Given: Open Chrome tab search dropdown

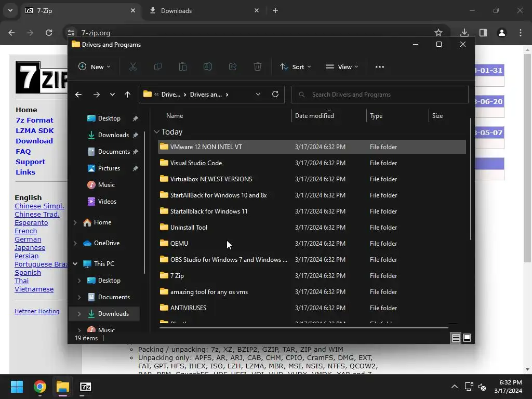Looking at the screenshot, I should (10, 10).
